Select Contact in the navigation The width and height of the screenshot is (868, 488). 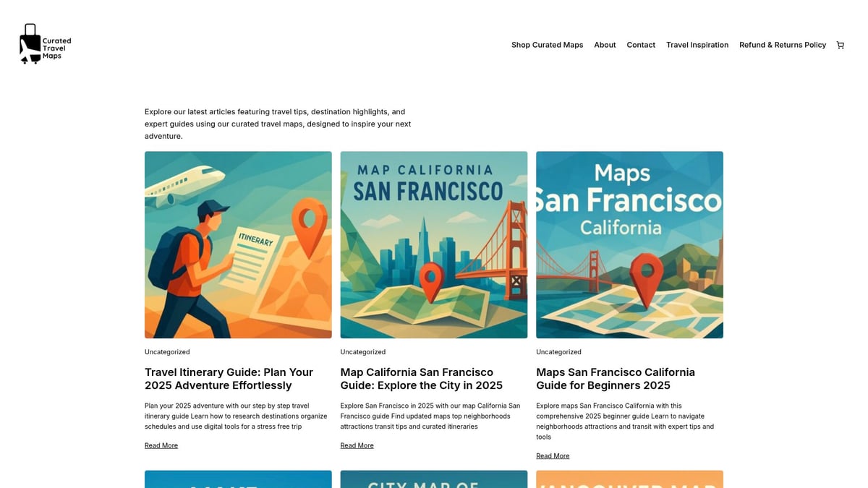point(641,45)
